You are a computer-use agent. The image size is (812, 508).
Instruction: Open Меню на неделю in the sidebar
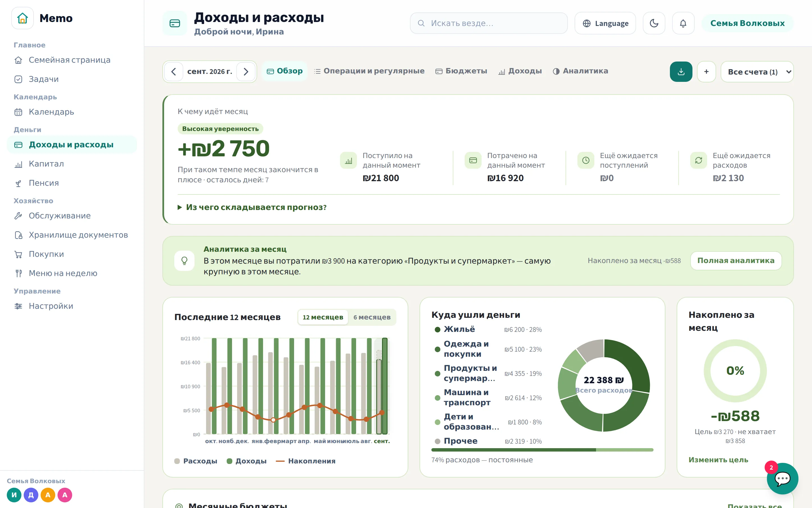tap(72, 273)
